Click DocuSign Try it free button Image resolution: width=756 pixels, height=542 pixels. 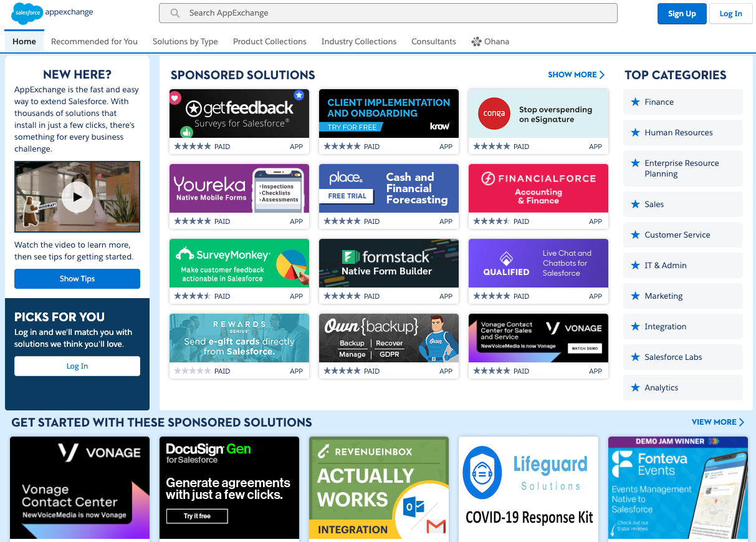point(197,516)
